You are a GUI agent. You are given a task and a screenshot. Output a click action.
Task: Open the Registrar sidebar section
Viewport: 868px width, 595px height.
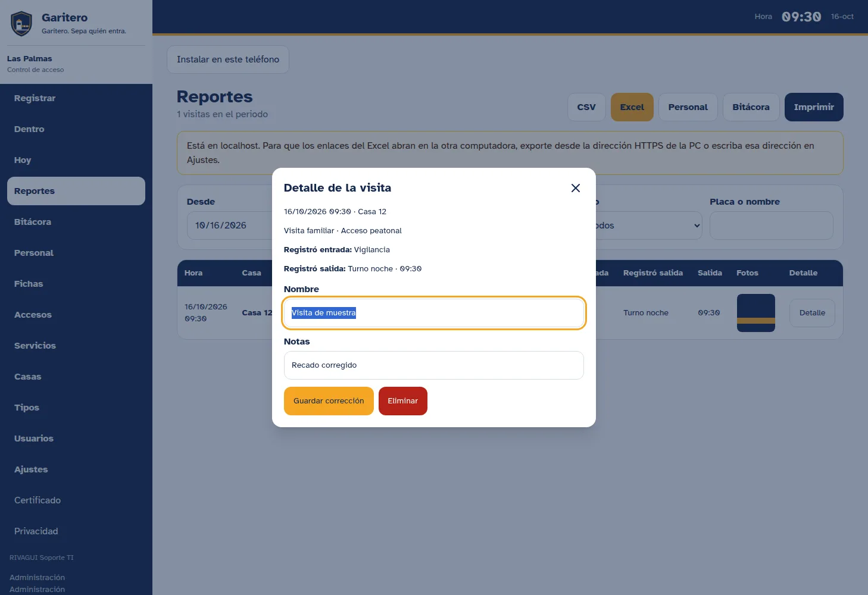pos(76,98)
